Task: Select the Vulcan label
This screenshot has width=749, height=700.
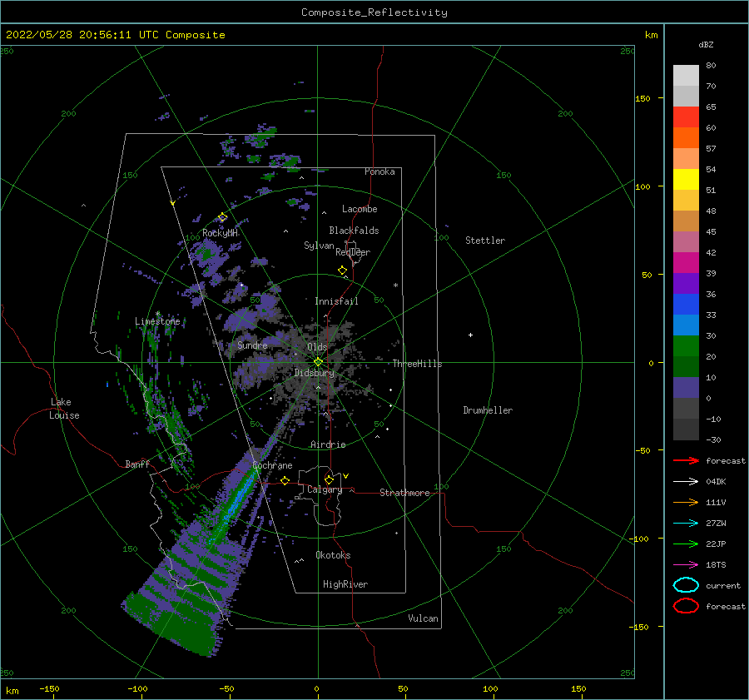Action: 424,618
